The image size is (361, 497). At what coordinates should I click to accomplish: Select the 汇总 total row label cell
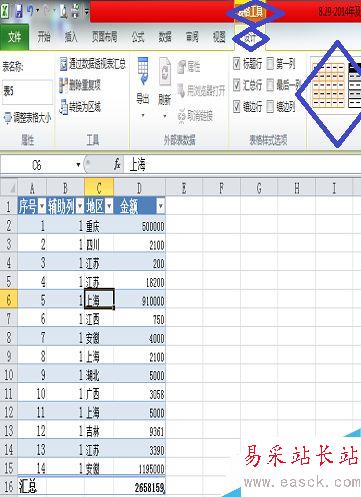(x=32, y=487)
